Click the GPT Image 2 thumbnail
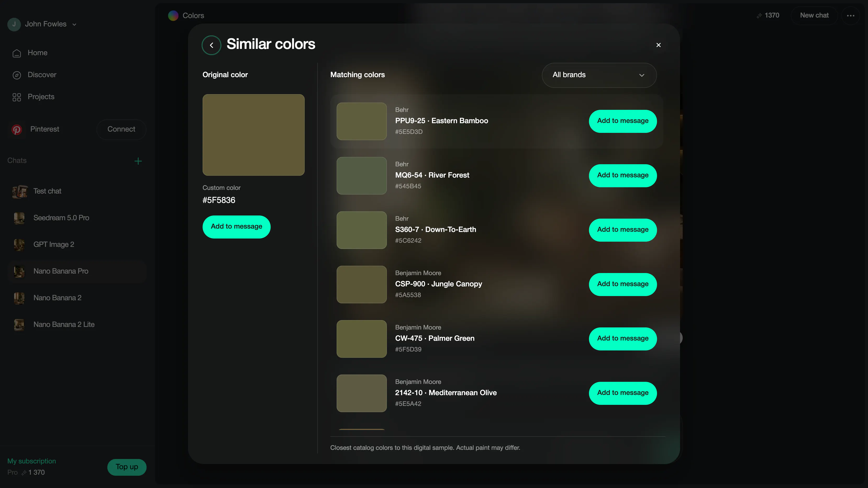This screenshot has height=488, width=868. pyautogui.click(x=19, y=245)
